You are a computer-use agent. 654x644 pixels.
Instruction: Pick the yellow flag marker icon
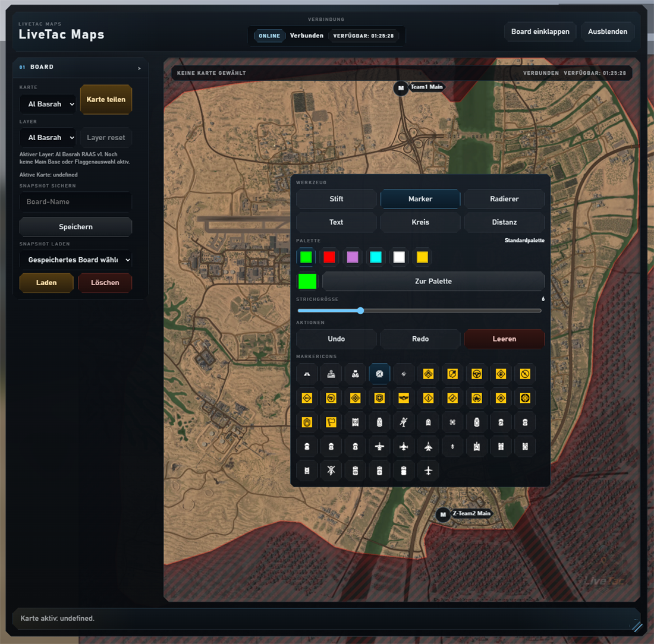(x=331, y=422)
